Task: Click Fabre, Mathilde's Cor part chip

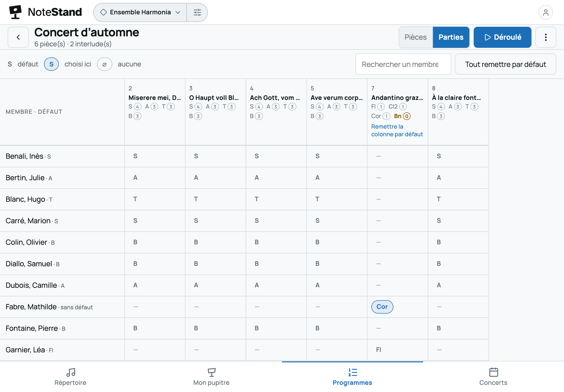Action: pyautogui.click(x=382, y=307)
